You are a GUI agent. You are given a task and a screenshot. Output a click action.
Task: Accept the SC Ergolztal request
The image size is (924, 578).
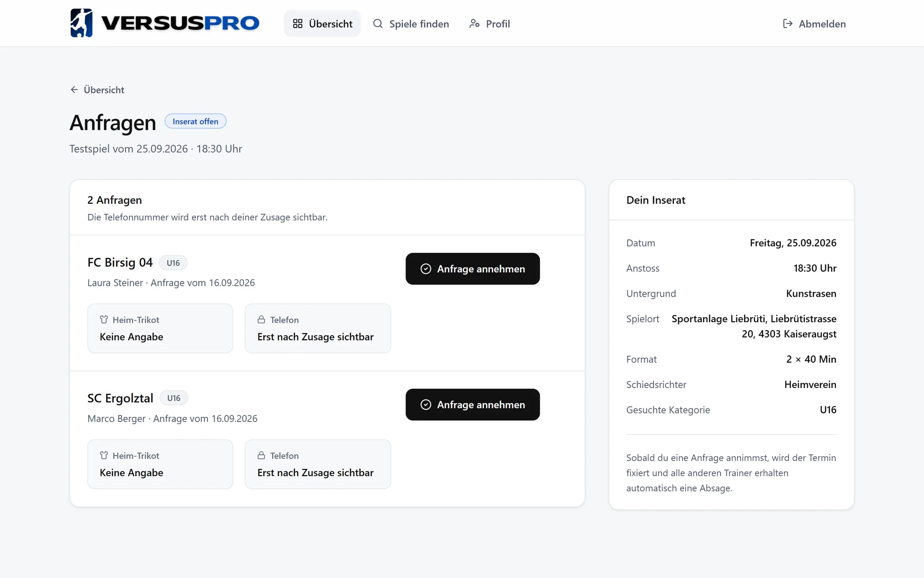472,404
